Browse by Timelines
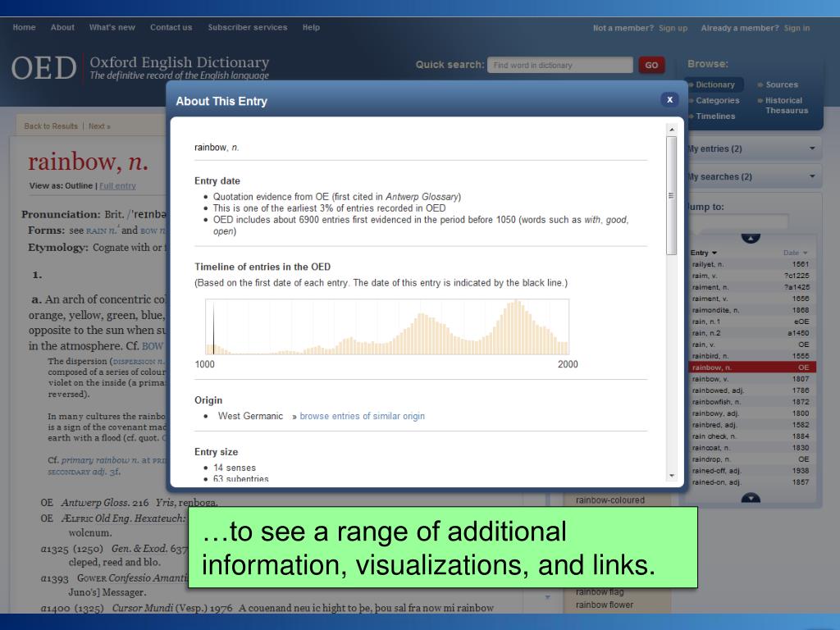 (715, 116)
